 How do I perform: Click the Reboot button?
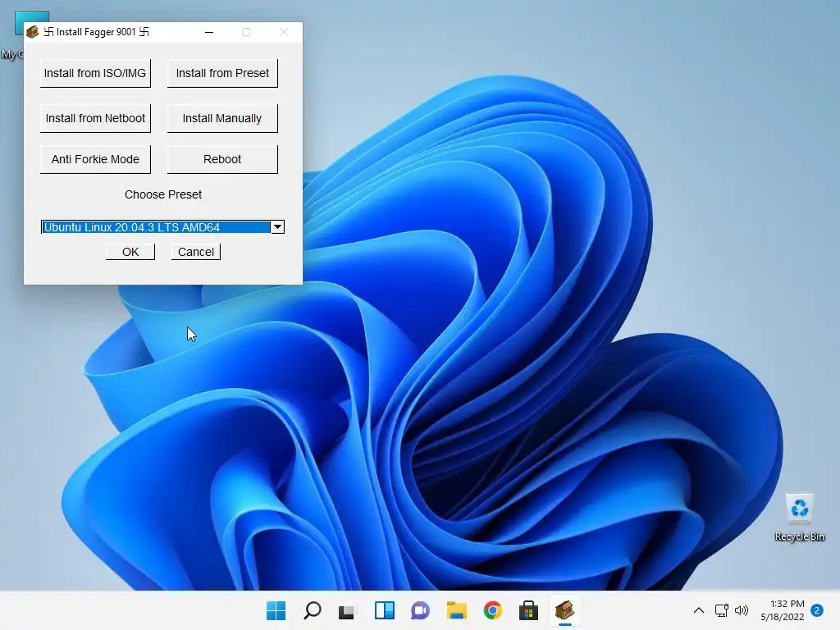point(222,159)
